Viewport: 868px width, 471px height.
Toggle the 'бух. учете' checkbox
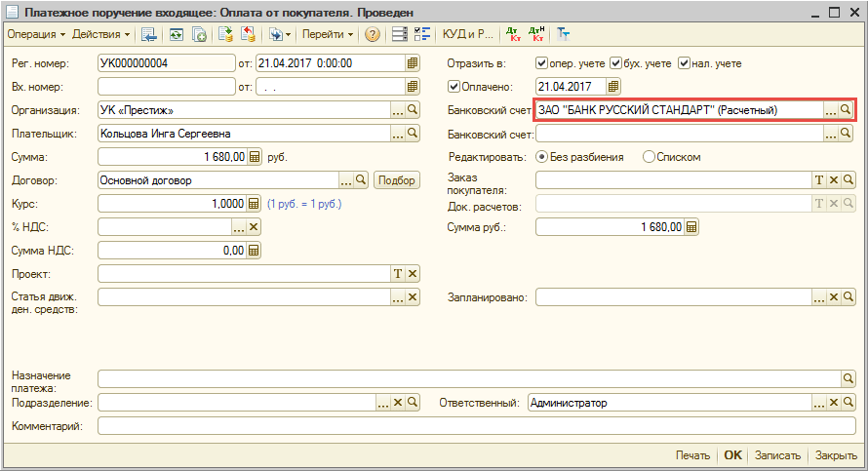click(x=616, y=63)
